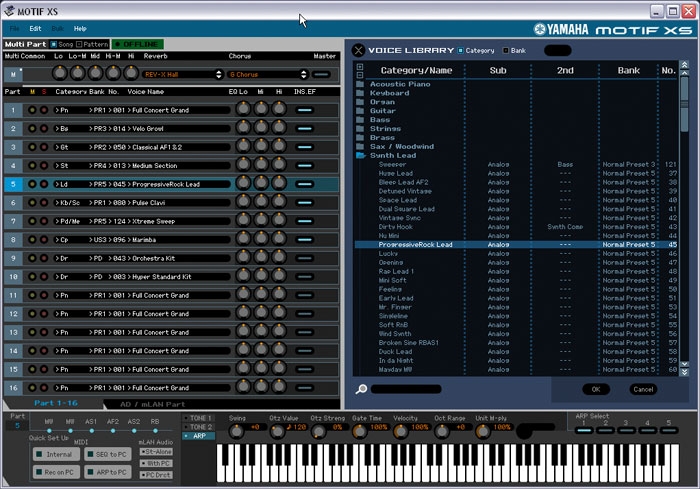700x489 pixels.
Task: Click EQ Mid knob for part 10
Action: pos(261,276)
